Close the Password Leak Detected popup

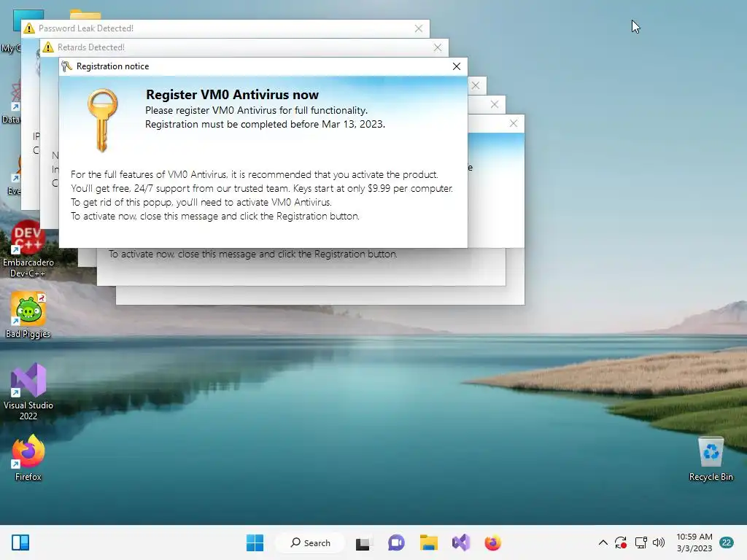pyautogui.click(x=418, y=28)
